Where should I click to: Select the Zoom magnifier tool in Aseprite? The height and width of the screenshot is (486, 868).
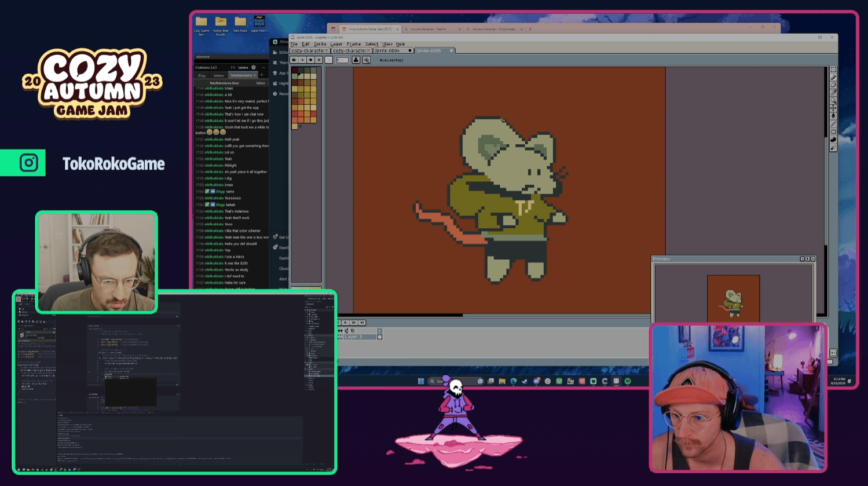tap(833, 101)
